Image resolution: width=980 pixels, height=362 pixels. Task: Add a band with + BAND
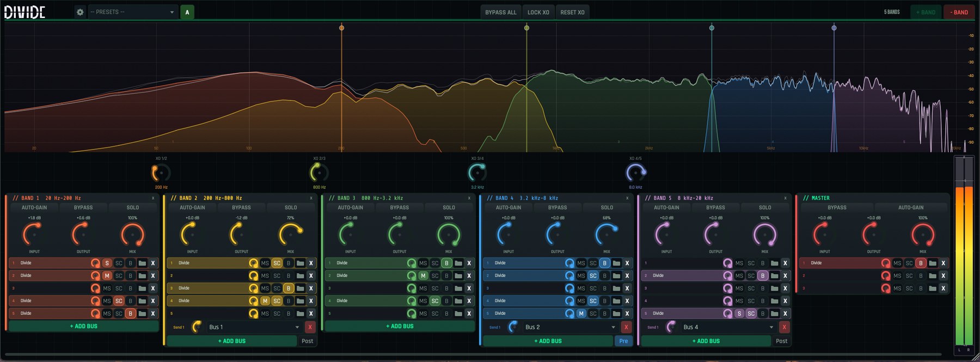926,12
